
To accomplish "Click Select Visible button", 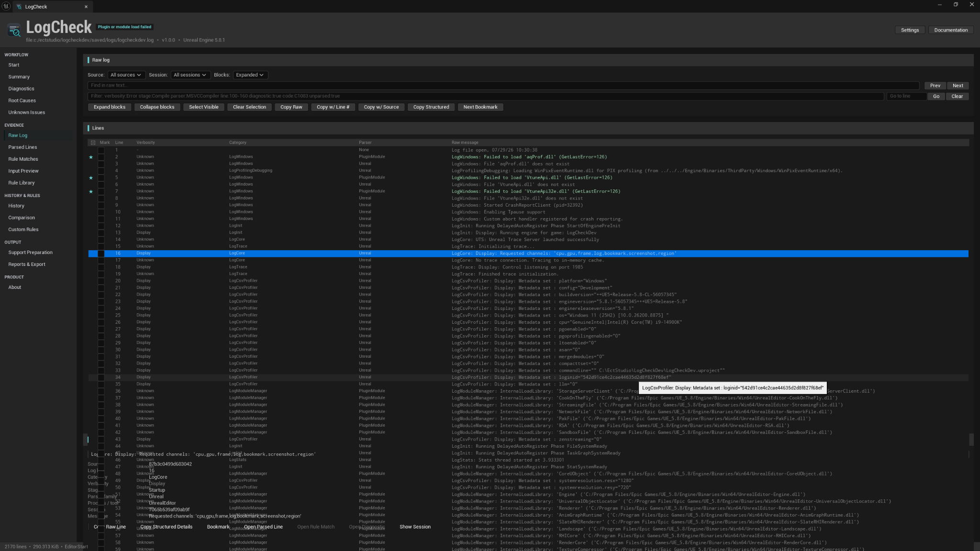I will (204, 107).
